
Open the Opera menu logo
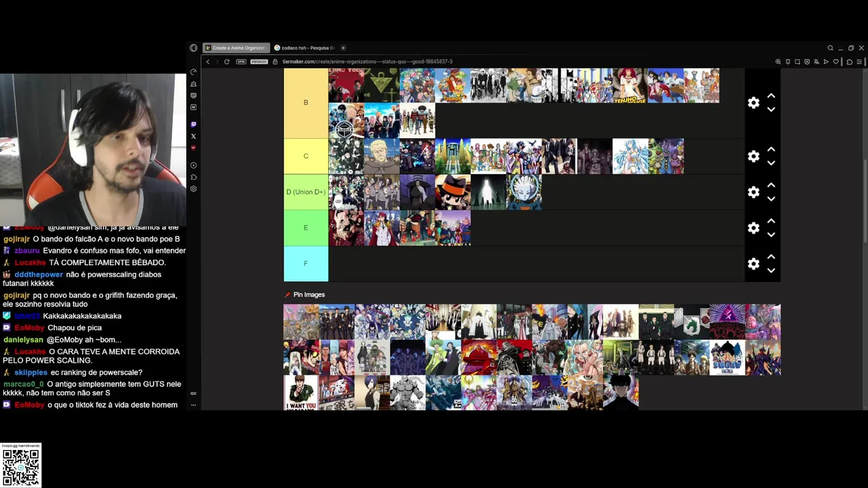(x=193, y=48)
